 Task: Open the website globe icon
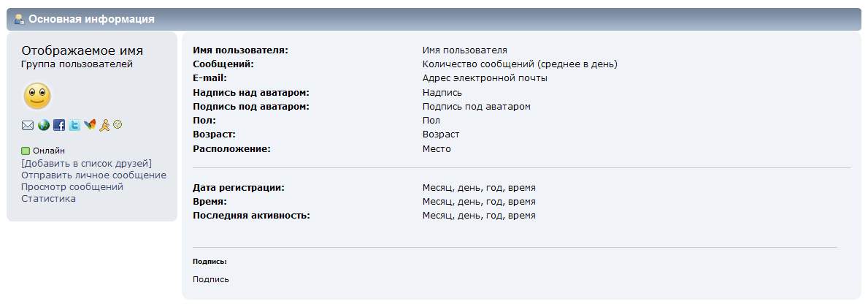click(44, 125)
